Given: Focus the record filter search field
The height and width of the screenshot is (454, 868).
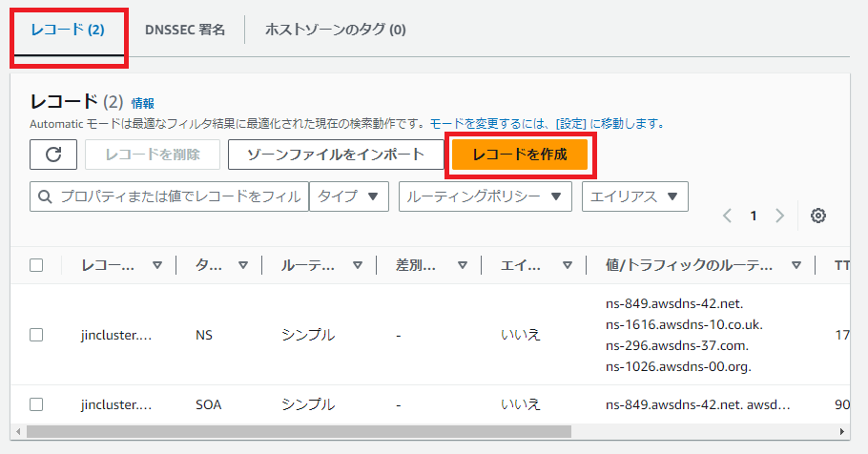Looking at the screenshot, I should coord(172,196).
